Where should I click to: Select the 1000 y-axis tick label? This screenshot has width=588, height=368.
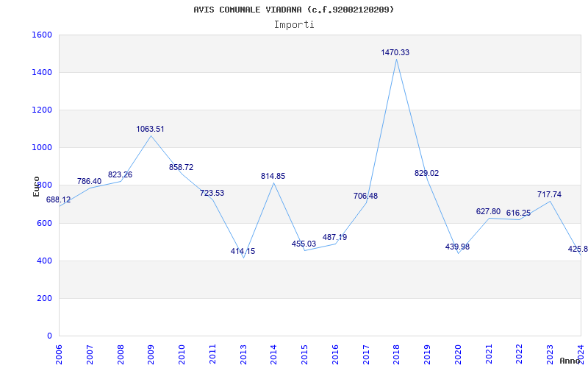click(42, 147)
